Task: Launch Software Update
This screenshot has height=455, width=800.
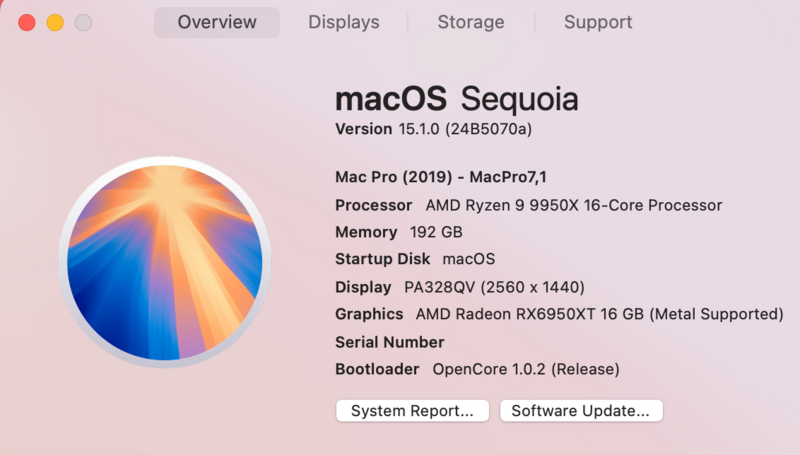Action: [581, 411]
